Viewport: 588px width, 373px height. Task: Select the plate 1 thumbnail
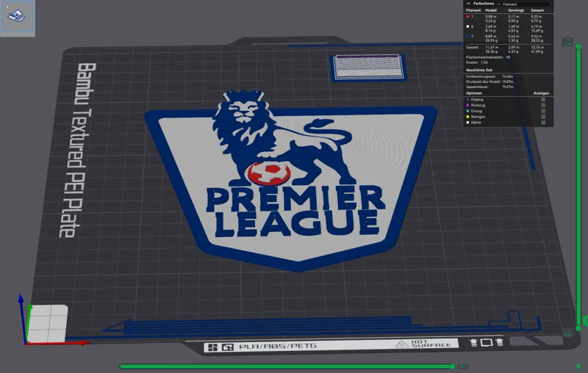point(17,17)
